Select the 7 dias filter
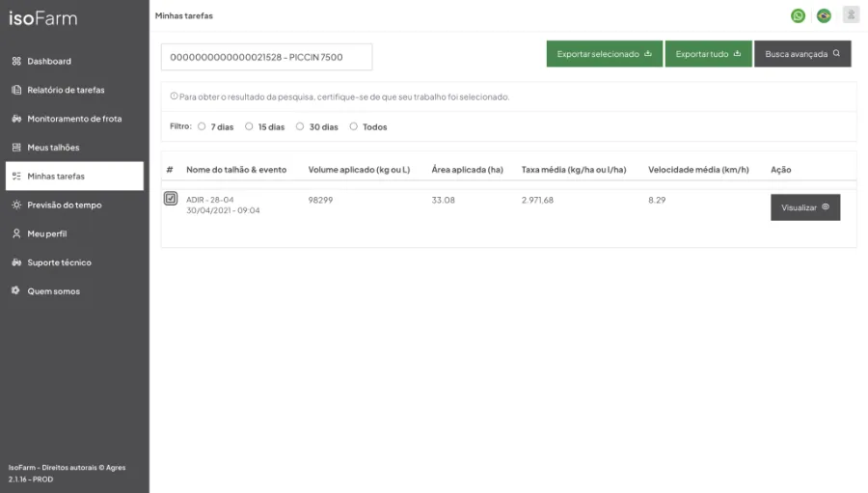This screenshot has width=868, height=493. pyautogui.click(x=202, y=126)
